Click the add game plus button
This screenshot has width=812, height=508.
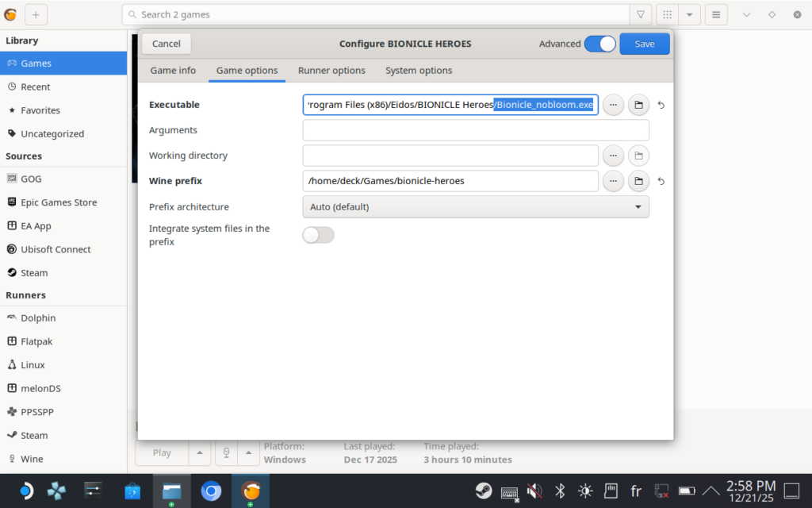click(36, 14)
